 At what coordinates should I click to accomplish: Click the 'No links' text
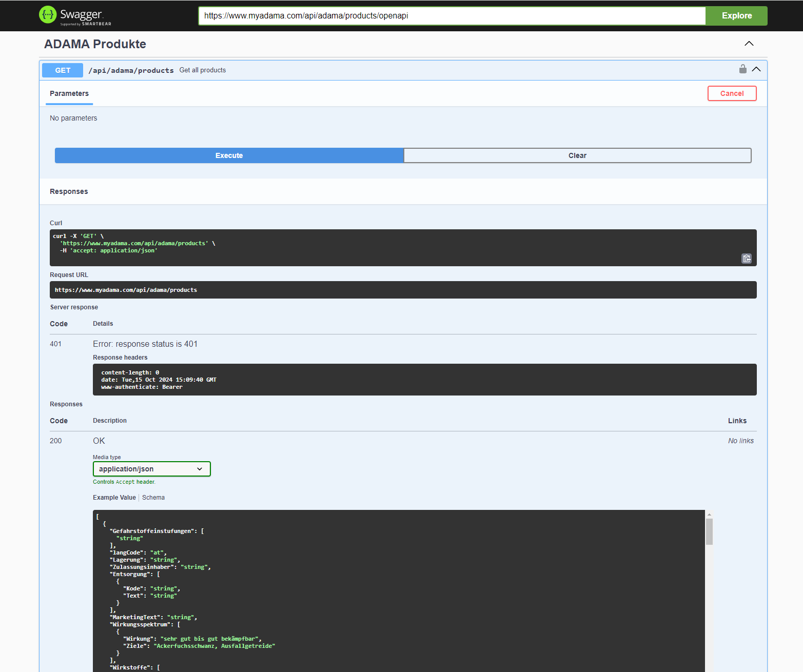click(741, 441)
